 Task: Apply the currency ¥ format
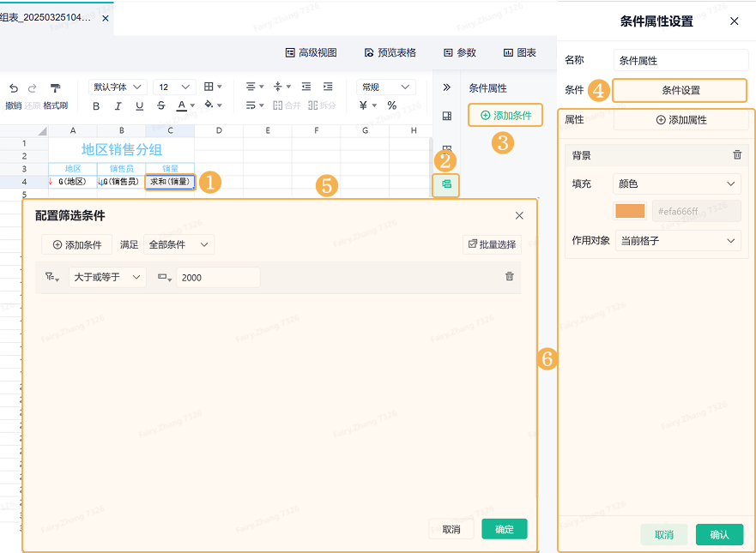[363, 105]
